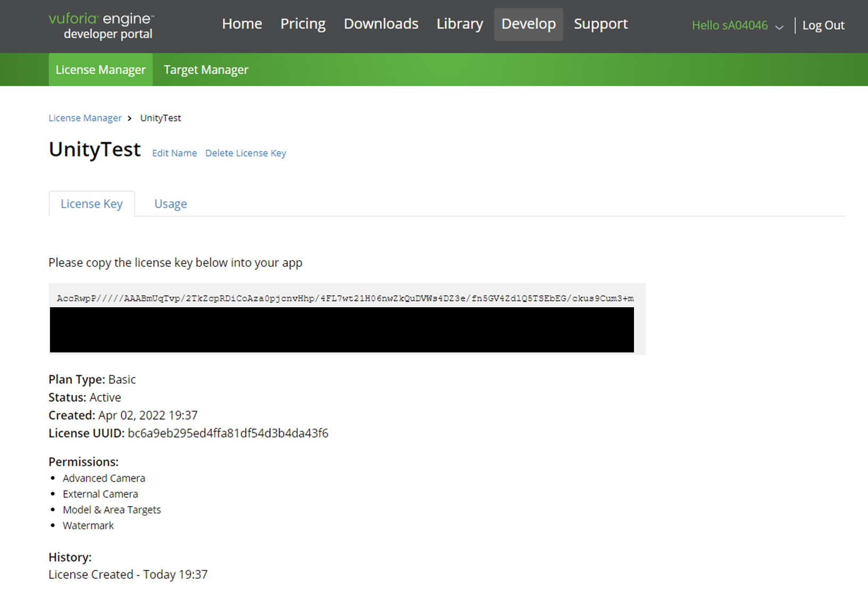
Task: Click 'Please copy the license key' instruction
Action: 176,263
